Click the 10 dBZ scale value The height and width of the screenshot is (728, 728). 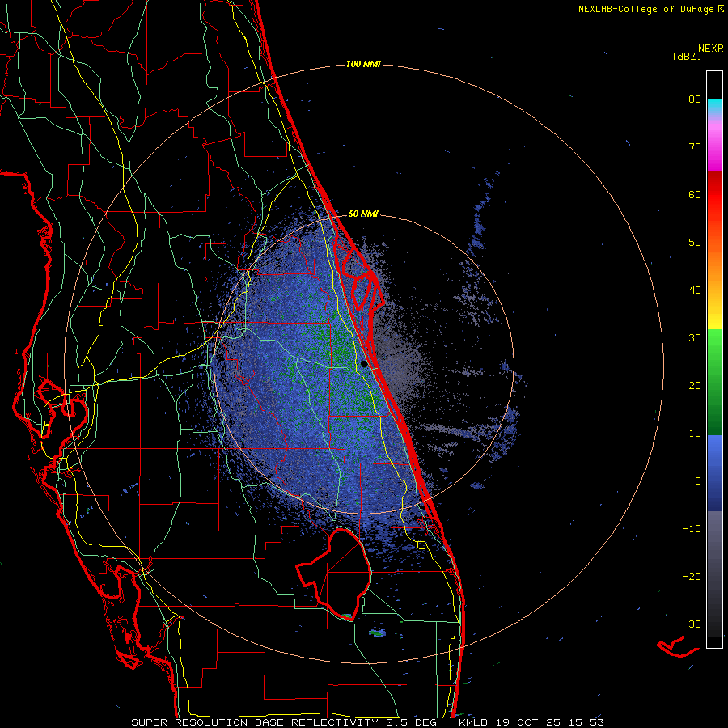tap(695, 434)
